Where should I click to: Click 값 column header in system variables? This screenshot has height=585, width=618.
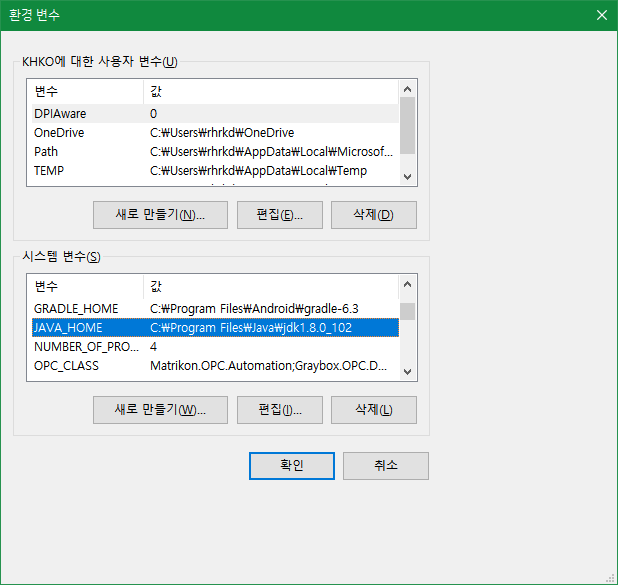point(271,287)
